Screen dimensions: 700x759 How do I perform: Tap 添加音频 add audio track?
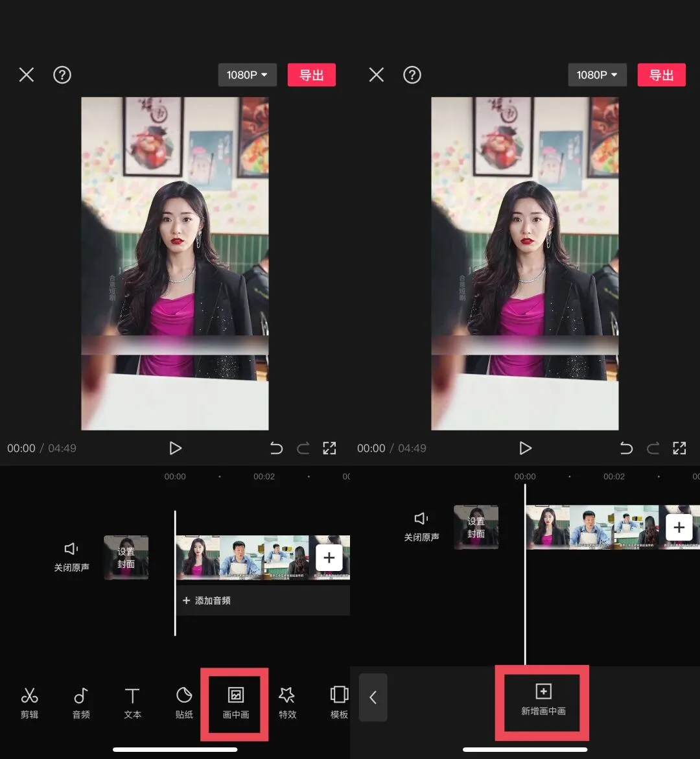tap(263, 601)
